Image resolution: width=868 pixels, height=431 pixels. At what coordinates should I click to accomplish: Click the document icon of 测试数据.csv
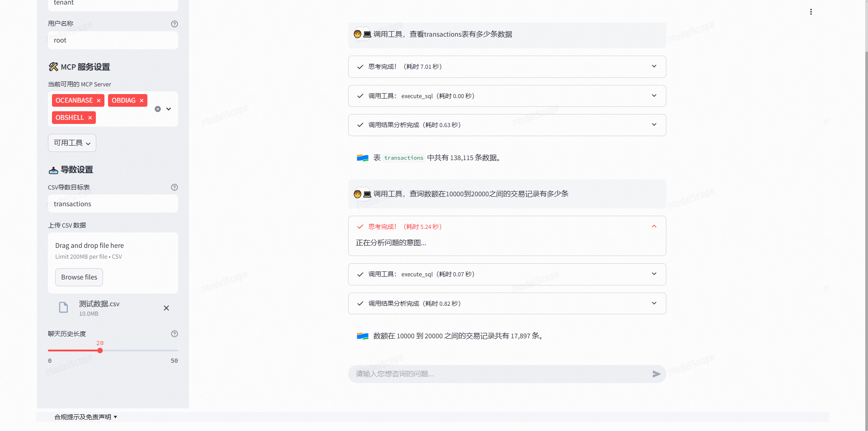click(x=63, y=308)
